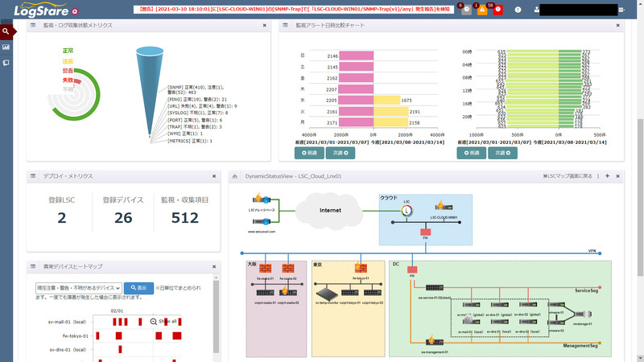Toggle the 正常 legend item in donut chart
The width and height of the screenshot is (644, 362).
point(68,50)
